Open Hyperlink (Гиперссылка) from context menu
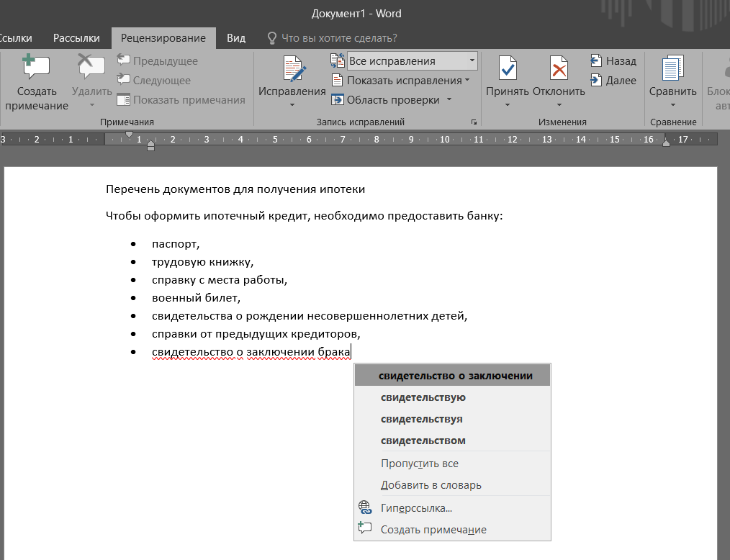Screen dimensions: 730x560 click(416, 508)
